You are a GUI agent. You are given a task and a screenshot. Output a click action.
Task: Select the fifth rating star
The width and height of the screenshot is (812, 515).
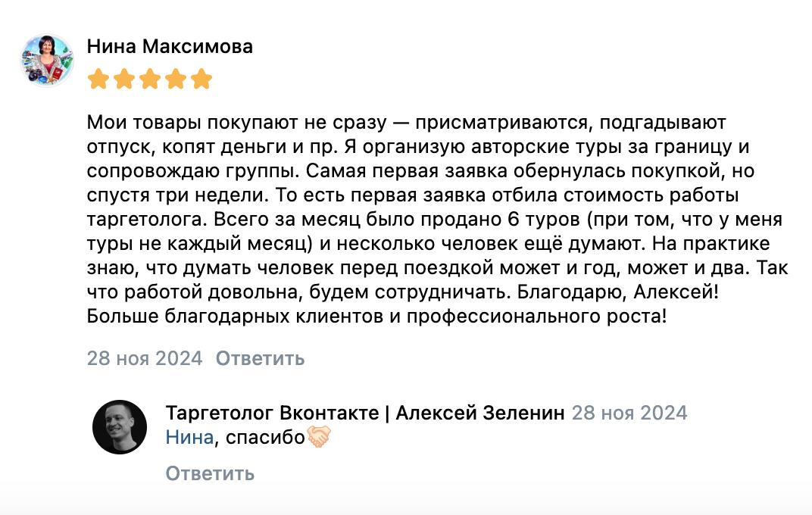click(201, 80)
